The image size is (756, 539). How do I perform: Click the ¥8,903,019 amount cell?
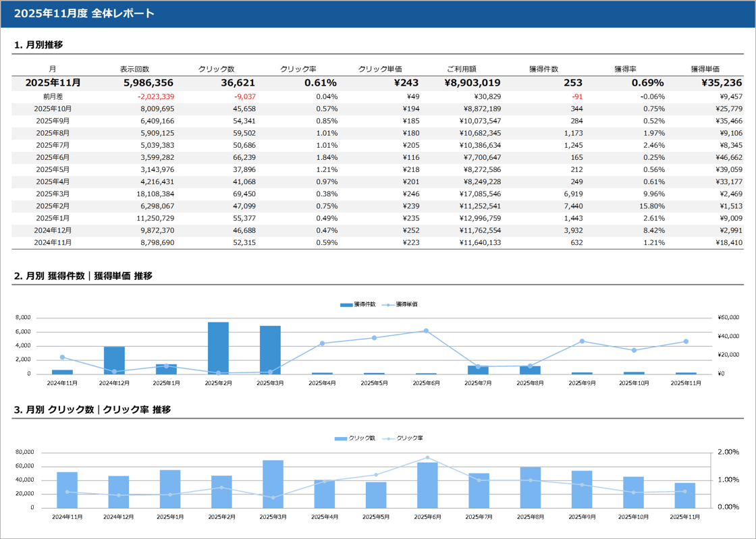point(472,83)
